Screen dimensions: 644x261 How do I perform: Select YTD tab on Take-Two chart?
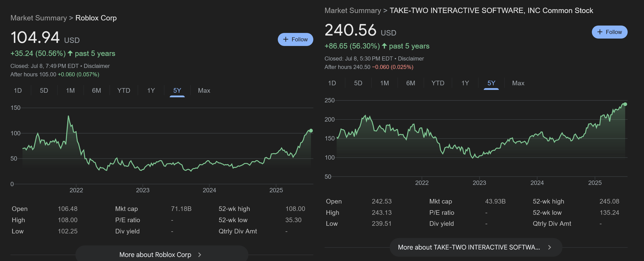438,83
